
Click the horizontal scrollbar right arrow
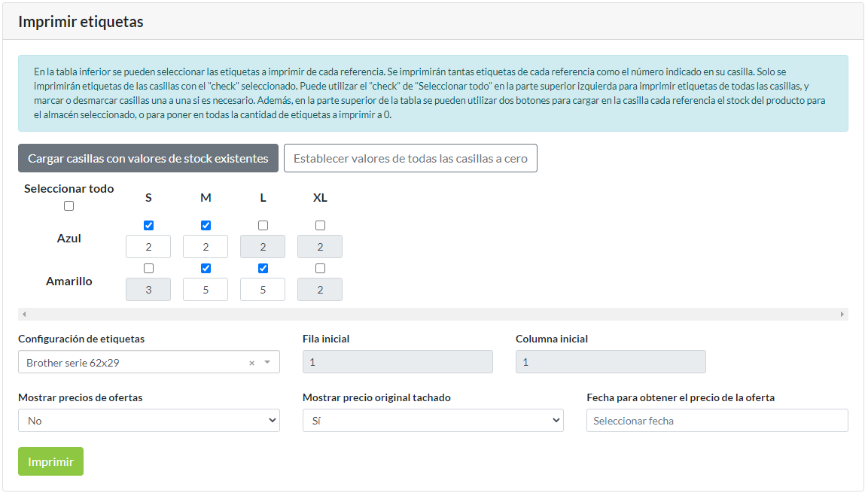coord(842,314)
